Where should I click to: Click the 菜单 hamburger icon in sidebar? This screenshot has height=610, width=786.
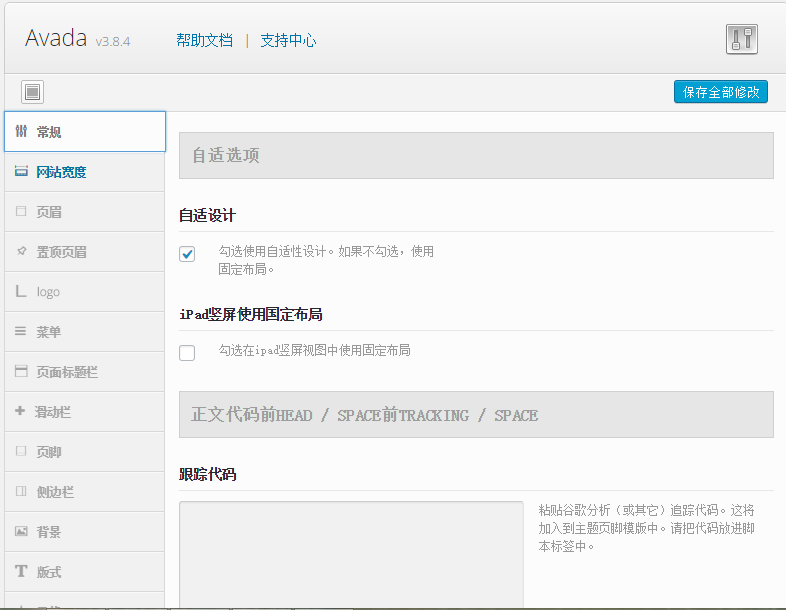(x=21, y=331)
